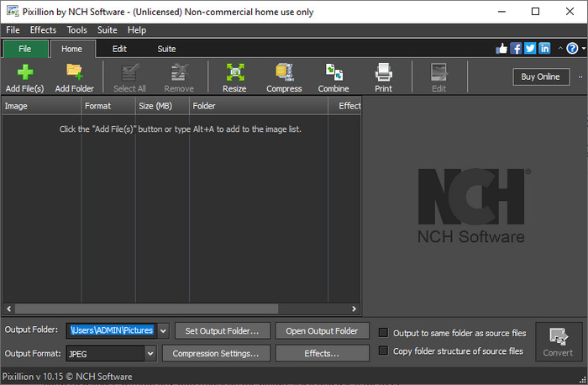Enable Copy folder structure of source files
588x385 pixels.
pyautogui.click(x=383, y=351)
